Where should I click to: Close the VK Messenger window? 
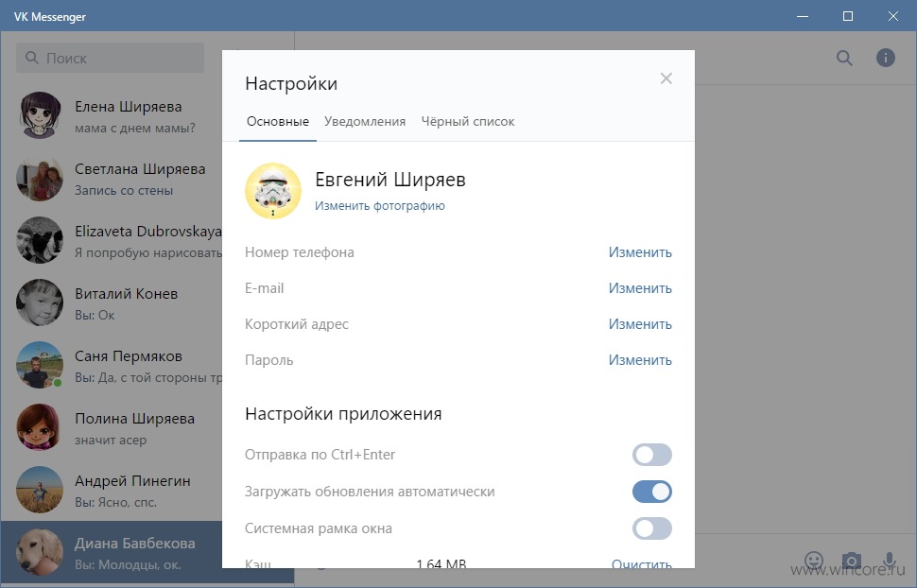pos(892,16)
